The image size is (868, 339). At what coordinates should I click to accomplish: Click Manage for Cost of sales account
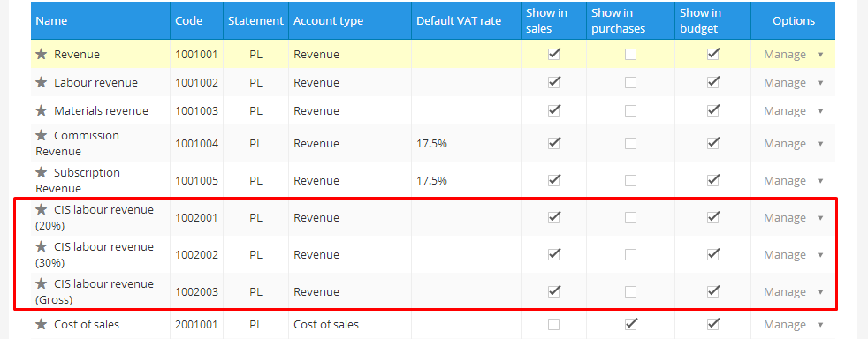click(784, 324)
